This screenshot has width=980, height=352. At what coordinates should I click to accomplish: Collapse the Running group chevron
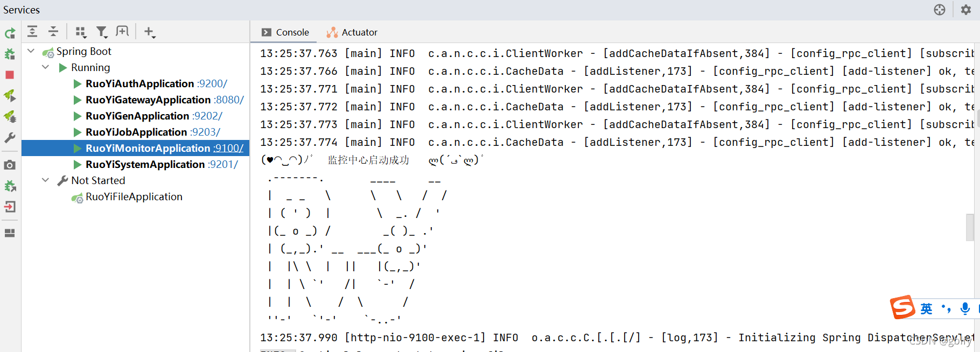click(x=46, y=67)
